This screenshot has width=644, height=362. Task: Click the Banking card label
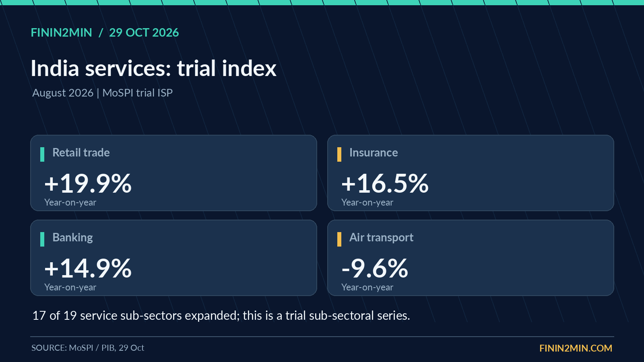click(x=72, y=238)
